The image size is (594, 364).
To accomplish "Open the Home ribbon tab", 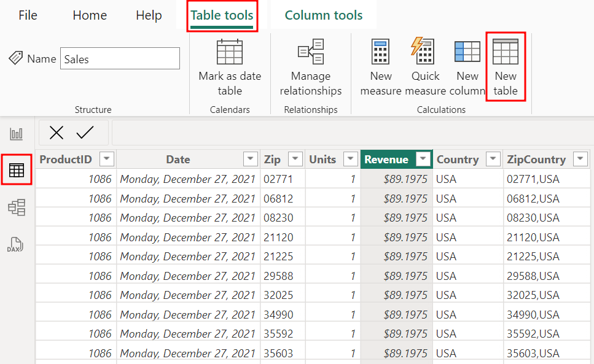I will tap(90, 15).
